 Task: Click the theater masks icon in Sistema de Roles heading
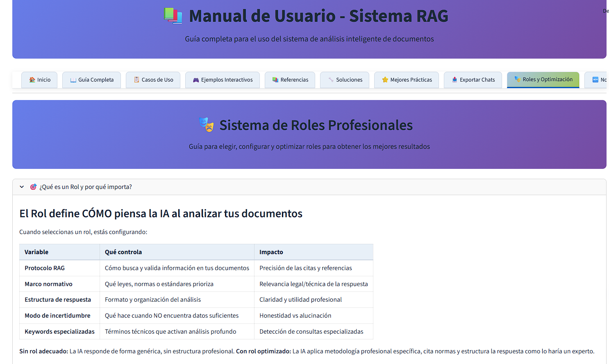[x=206, y=125]
